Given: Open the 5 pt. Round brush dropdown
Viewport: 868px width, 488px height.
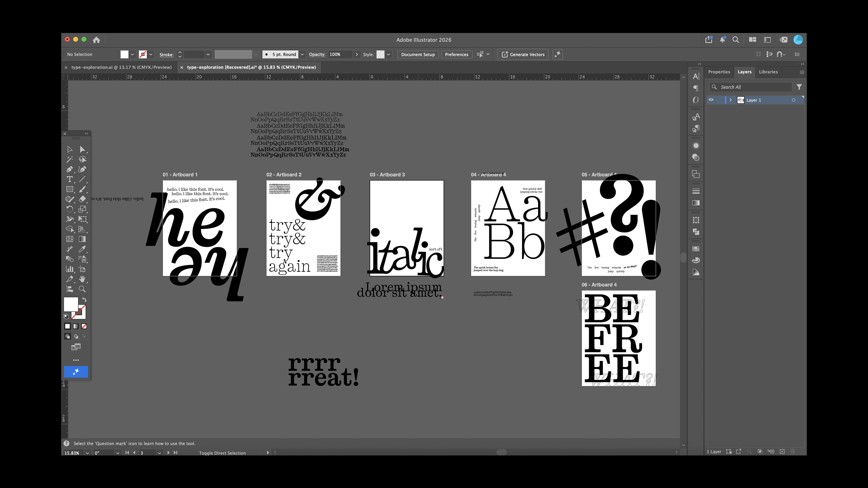Looking at the screenshot, I should click(x=302, y=54).
